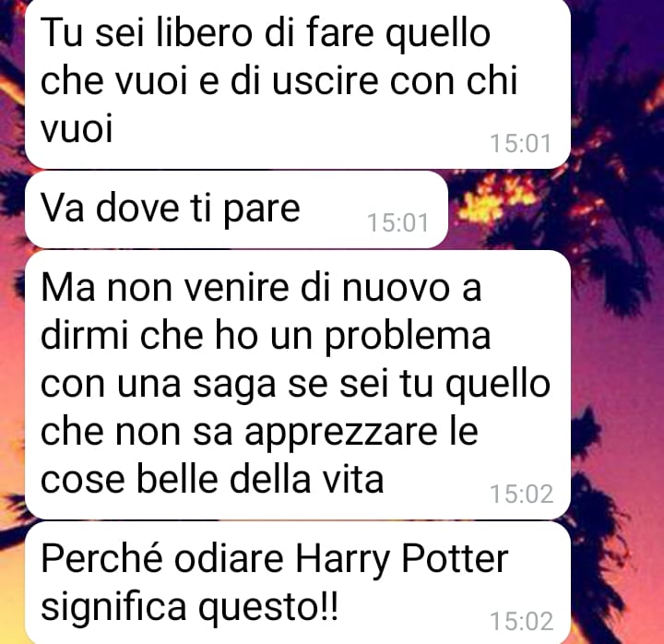
Task: Tap the 'Va dove ti pare' message bubble
Action: pyautogui.click(x=236, y=209)
